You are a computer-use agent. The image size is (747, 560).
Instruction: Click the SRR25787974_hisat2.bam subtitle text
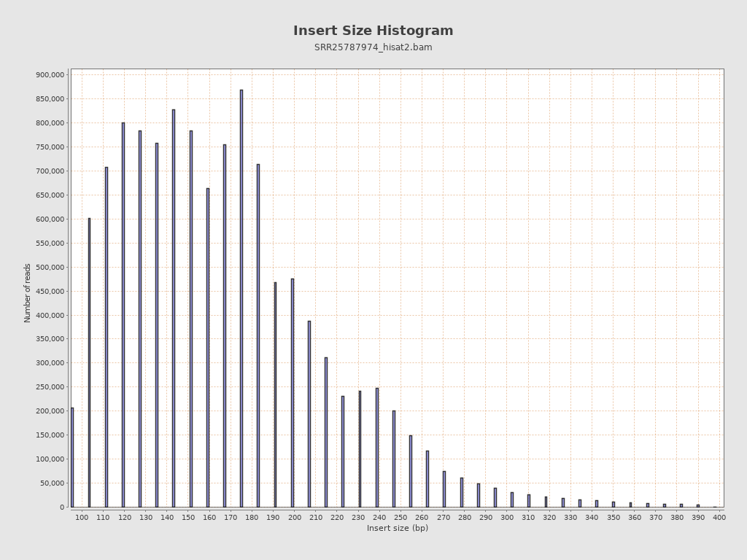(x=373, y=47)
